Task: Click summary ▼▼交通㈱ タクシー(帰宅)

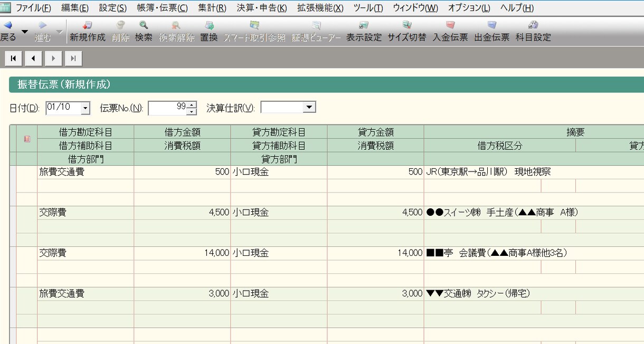Action: tap(478, 294)
